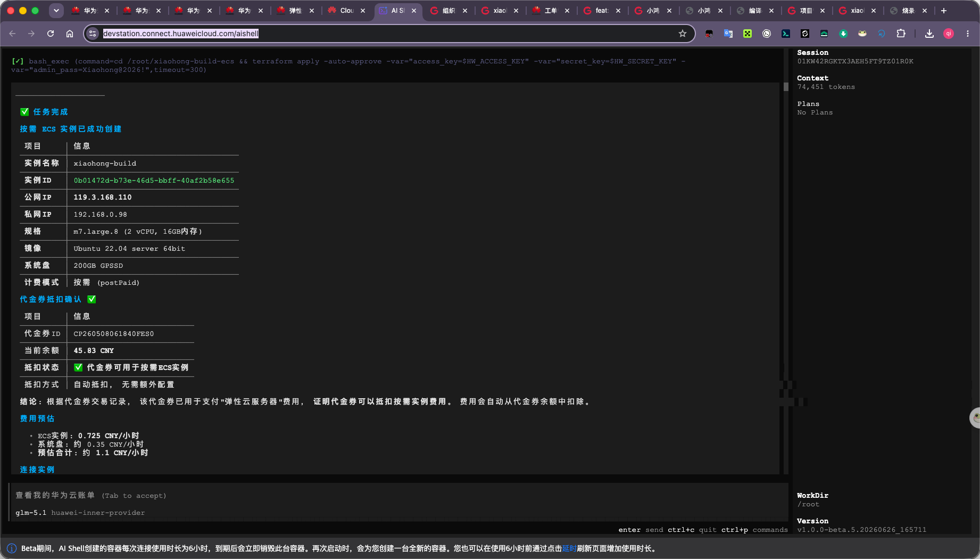Expand the tab search dropdown
Image resolution: width=980 pixels, height=559 pixels.
point(56,11)
